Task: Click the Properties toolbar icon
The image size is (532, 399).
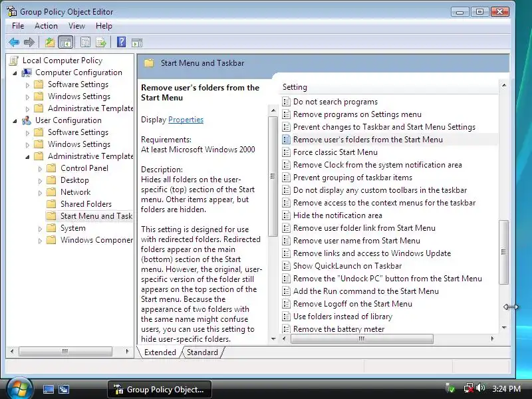Action: [x=85, y=43]
